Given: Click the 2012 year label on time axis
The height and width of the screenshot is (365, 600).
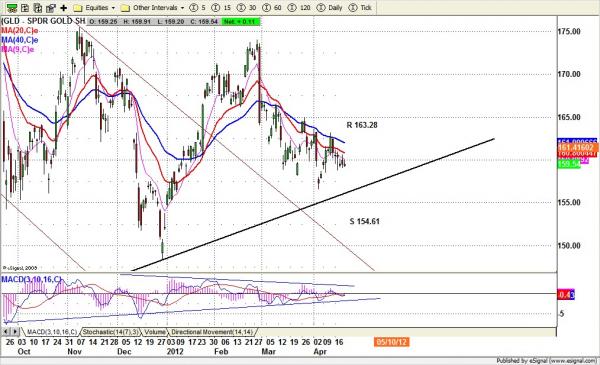Looking at the screenshot, I should click(x=175, y=351).
